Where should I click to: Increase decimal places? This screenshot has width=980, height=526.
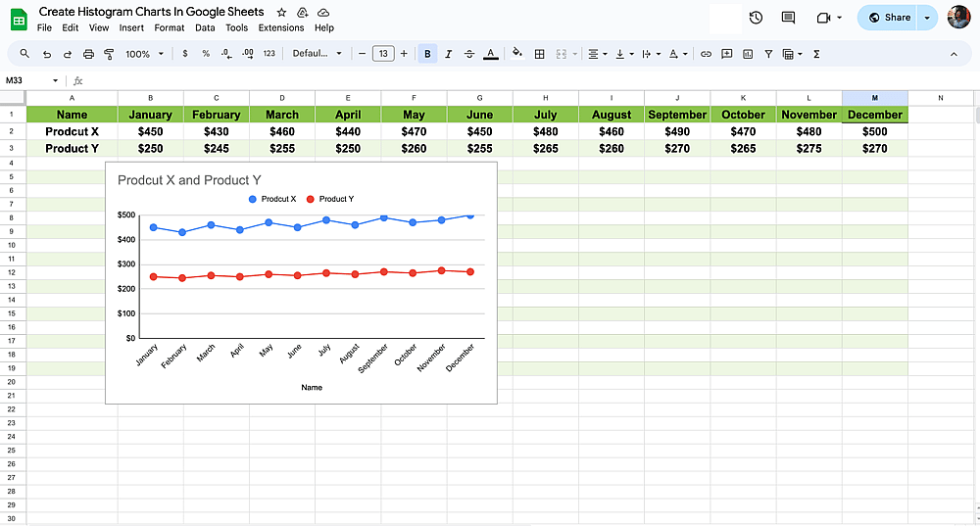coord(248,54)
